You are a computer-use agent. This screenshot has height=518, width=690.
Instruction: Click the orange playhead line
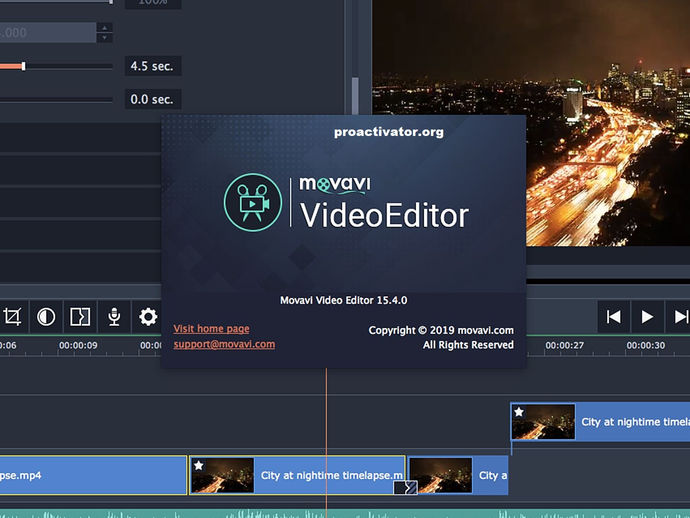click(x=327, y=440)
